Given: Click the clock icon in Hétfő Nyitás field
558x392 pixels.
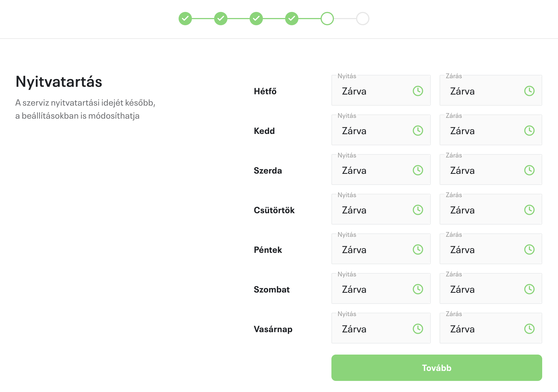Looking at the screenshot, I should point(418,91).
